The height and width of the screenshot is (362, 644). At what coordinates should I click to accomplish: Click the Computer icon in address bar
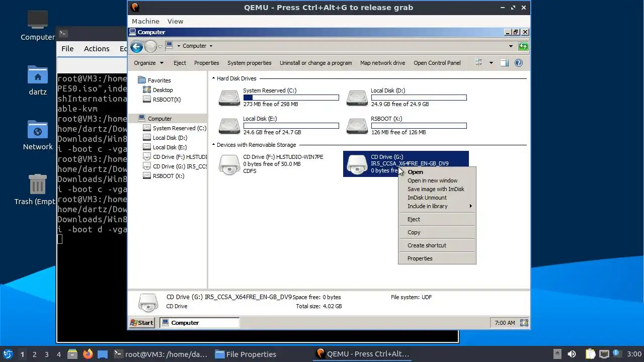[170, 46]
